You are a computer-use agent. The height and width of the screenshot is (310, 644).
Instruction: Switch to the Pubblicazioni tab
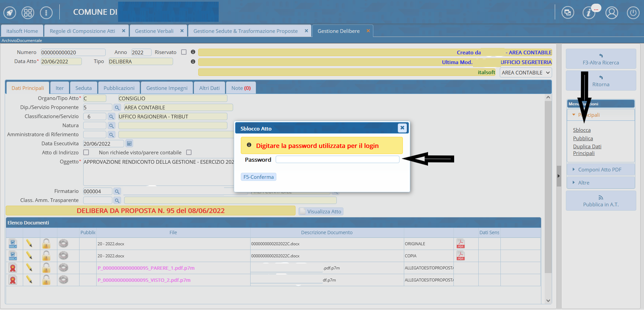click(119, 88)
